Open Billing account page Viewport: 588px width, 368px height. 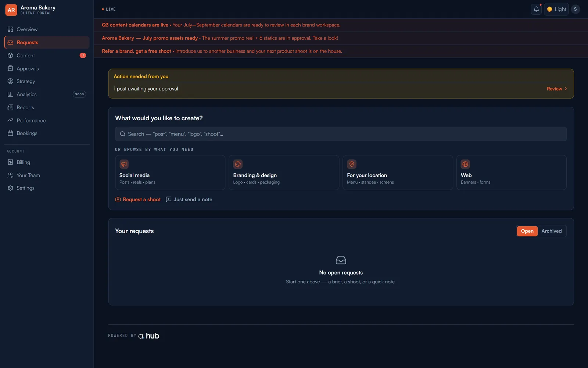click(x=47, y=162)
